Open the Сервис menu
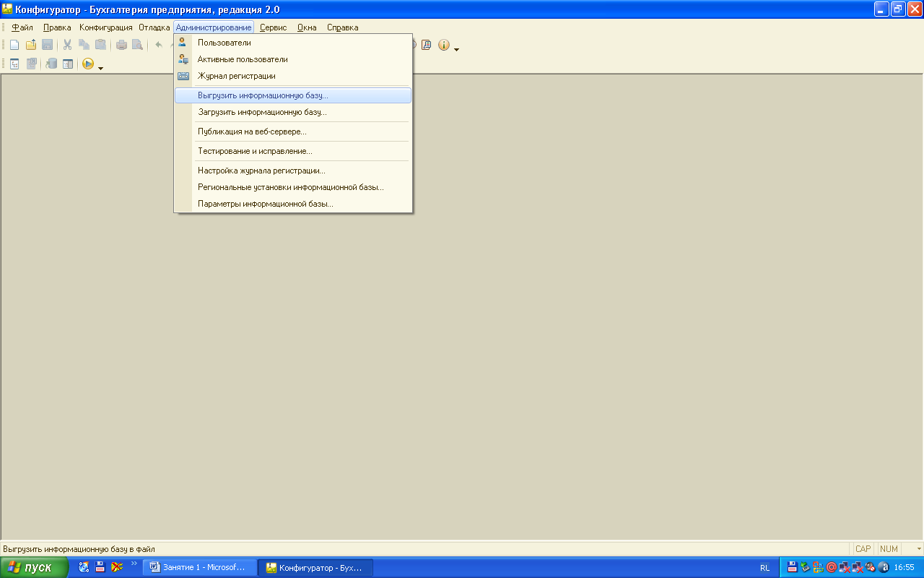Viewport: 924px width, 578px height. click(273, 27)
